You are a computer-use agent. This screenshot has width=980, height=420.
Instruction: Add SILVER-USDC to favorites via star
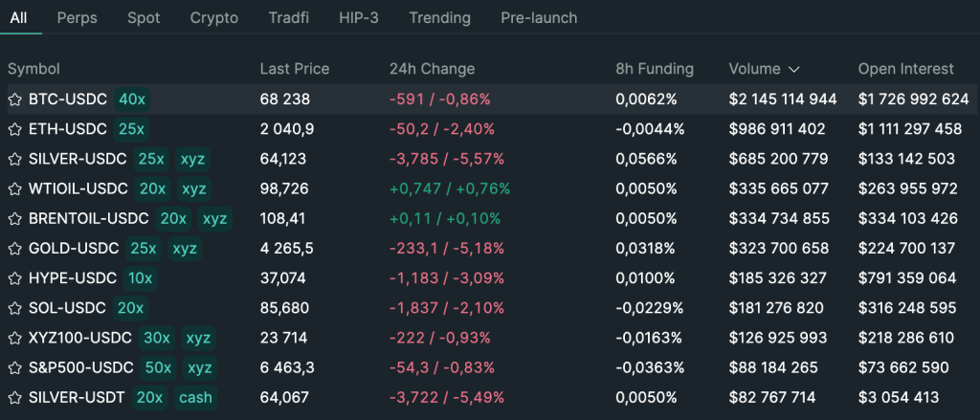pos(14,159)
